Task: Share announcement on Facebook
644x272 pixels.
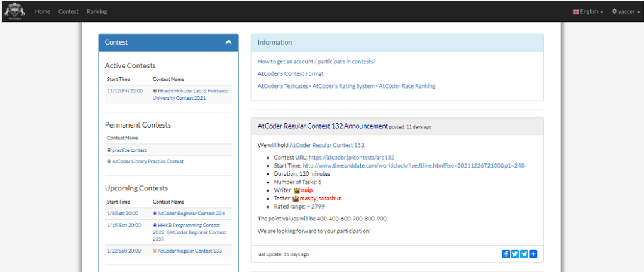Action: click(x=506, y=254)
